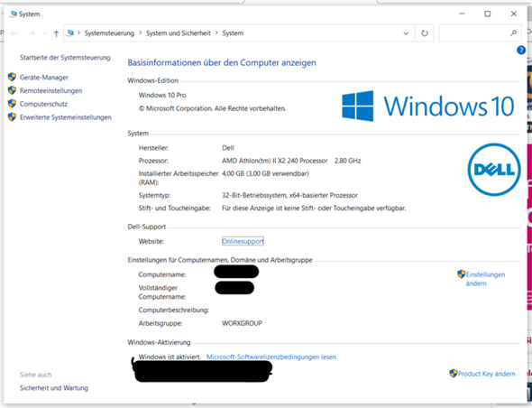Click 'Basisinformationen über den Computer anzeigen' heading
This screenshot has width=532, height=408.
[222, 63]
